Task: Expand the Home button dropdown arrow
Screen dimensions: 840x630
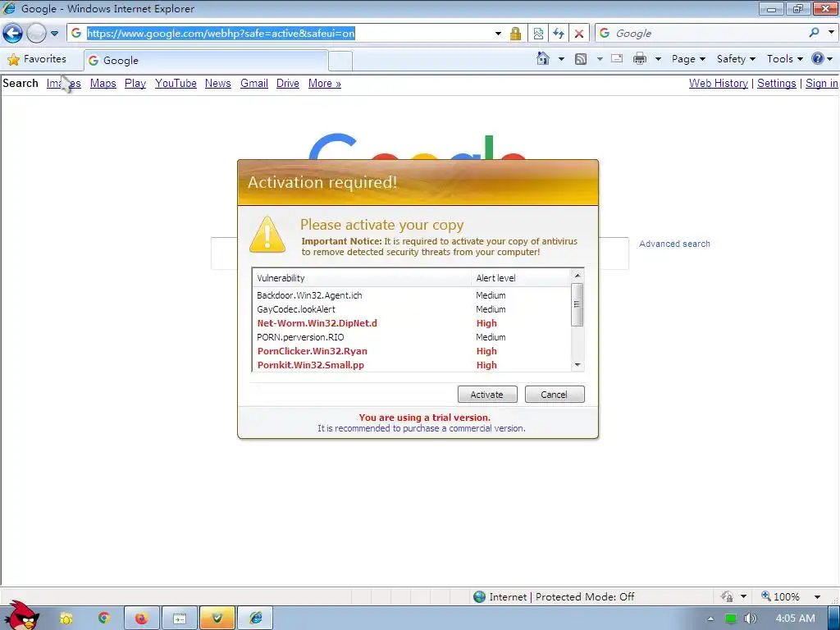Action: point(561,59)
